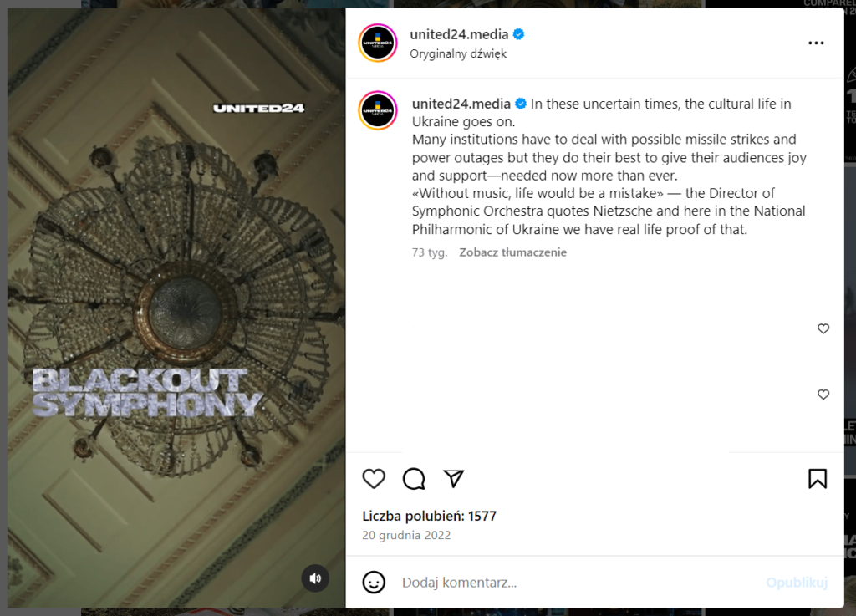Like the upper comment heart

click(x=823, y=328)
